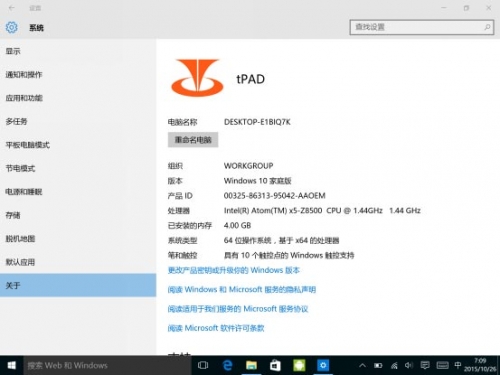Viewport: 500px width, 375px height.
Task: Click the Windows Start button
Action: 11,365
